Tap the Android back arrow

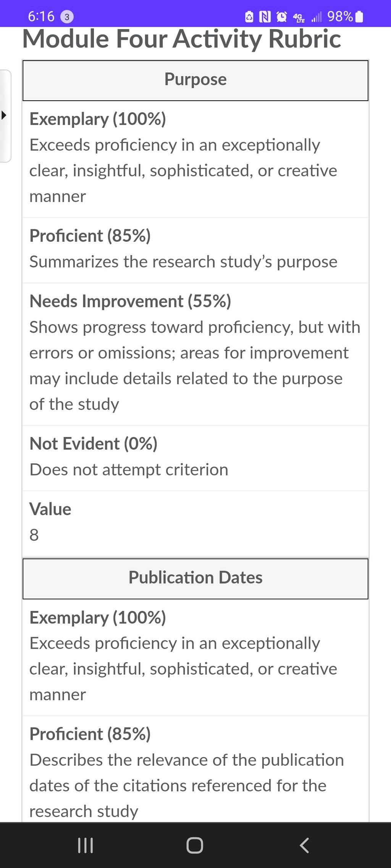(304, 845)
